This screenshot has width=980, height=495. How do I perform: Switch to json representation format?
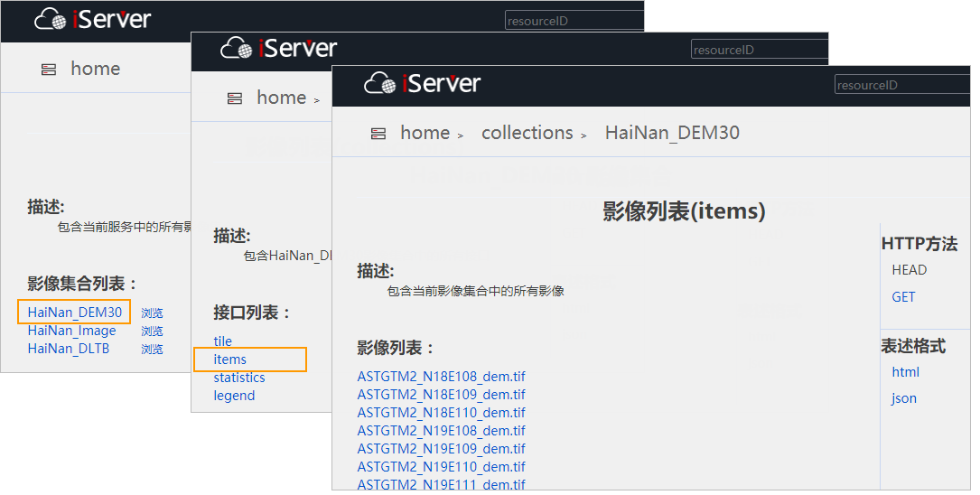point(904,398)
